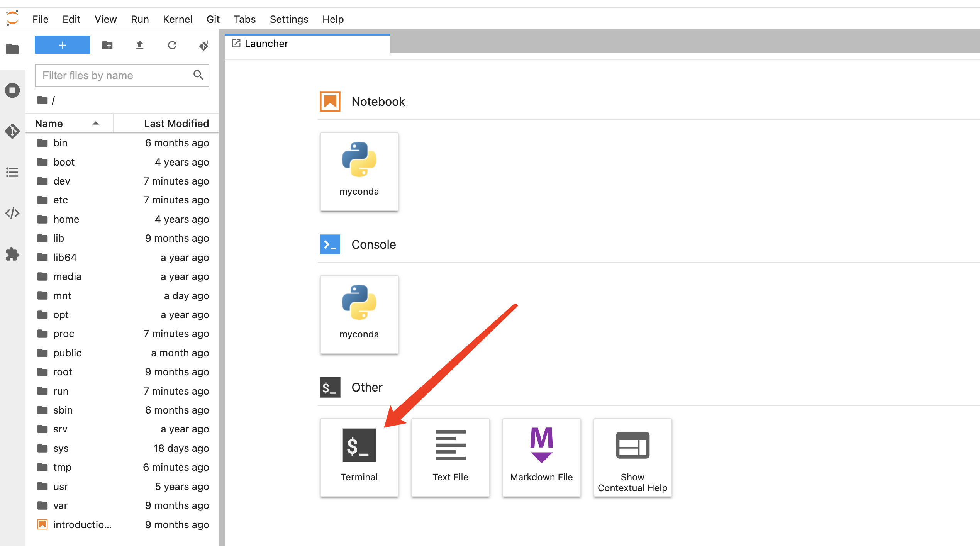Select the sbin folder
The height and width of the screenshot is (546, 980).
pos(122,410)
